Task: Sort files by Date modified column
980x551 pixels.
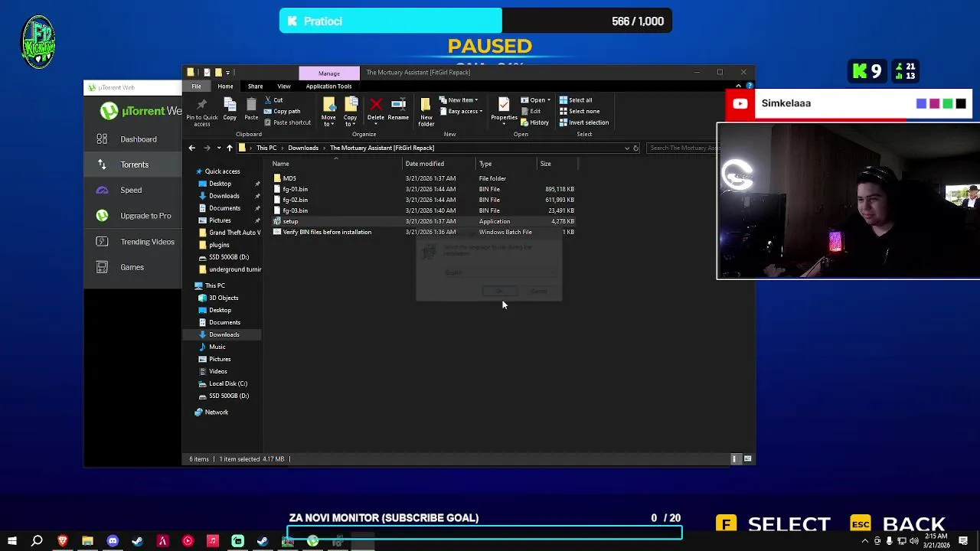Action: [x=425, y=164]
